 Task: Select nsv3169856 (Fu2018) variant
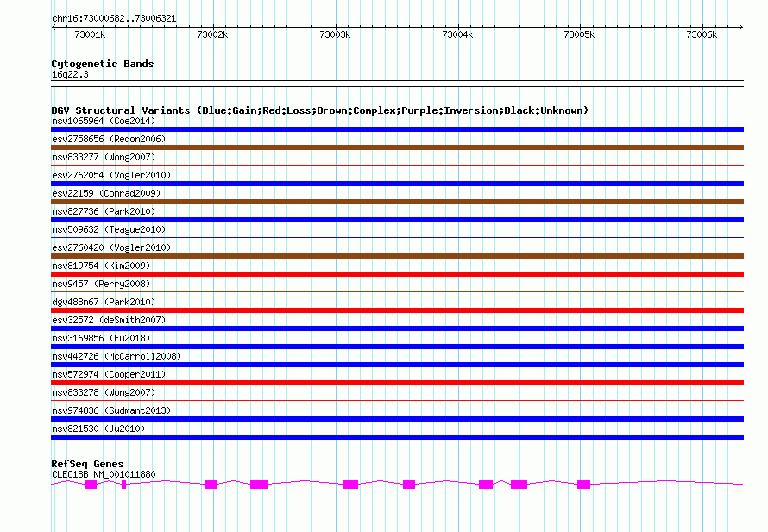101,338
